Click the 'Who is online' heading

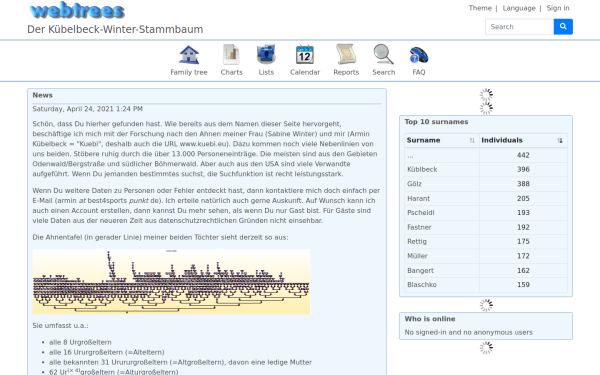(430, 319)
